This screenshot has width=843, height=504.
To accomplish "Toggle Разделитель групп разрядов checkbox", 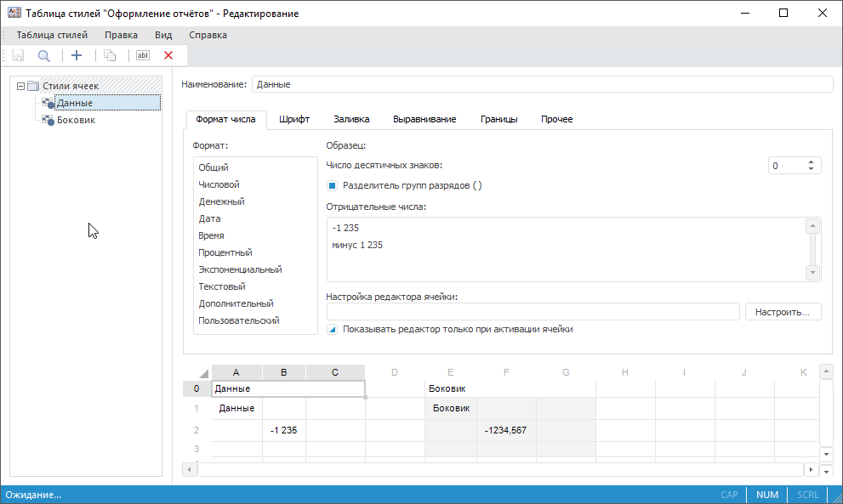I will click(333, 185).
